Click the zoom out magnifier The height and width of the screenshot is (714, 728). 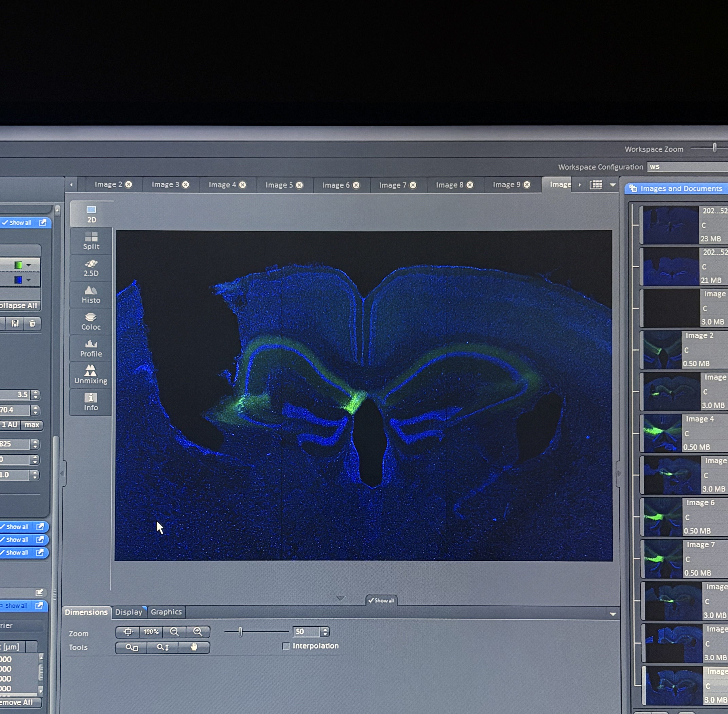coord(174,632)
